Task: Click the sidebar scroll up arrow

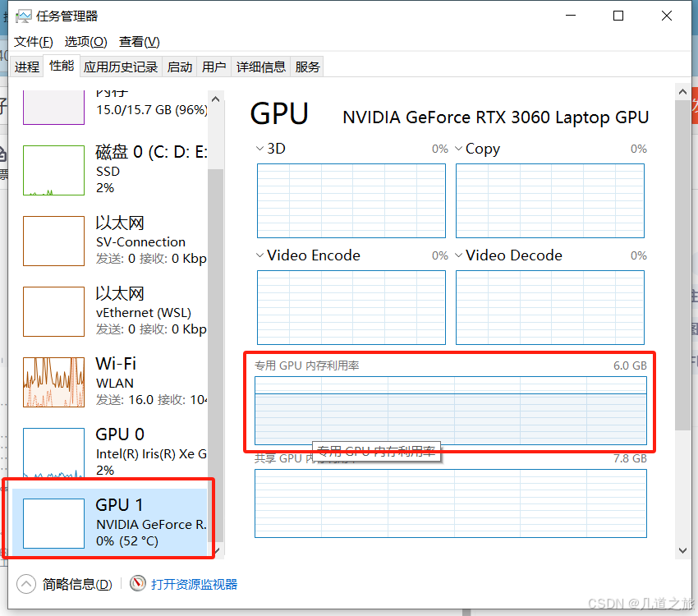Action: click(x=215, y=99)
